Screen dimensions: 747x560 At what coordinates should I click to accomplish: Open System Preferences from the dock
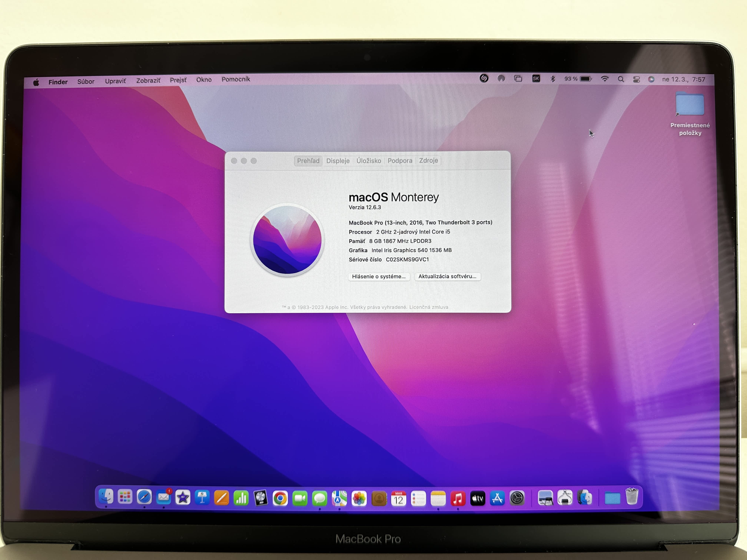click(517, 498)
